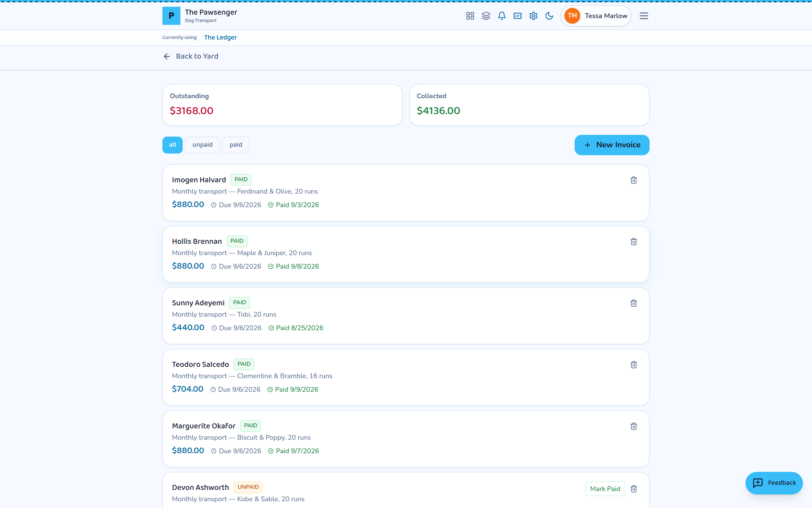Select the 'all' filter tab
The height and width of the screenshot is (508, 812).
pyautogui.click(x=173, y=145)
